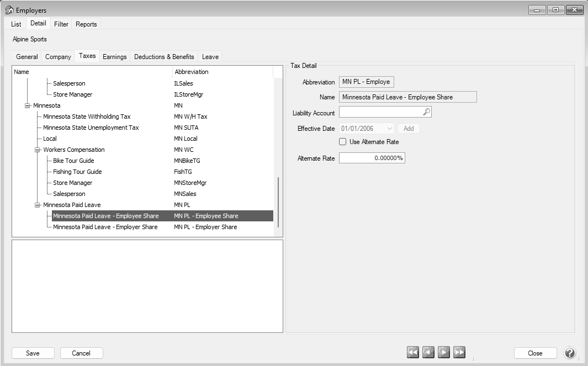Go to the previous record
The width and height of the screenshot is (588, 366).
tap(428, 353)
